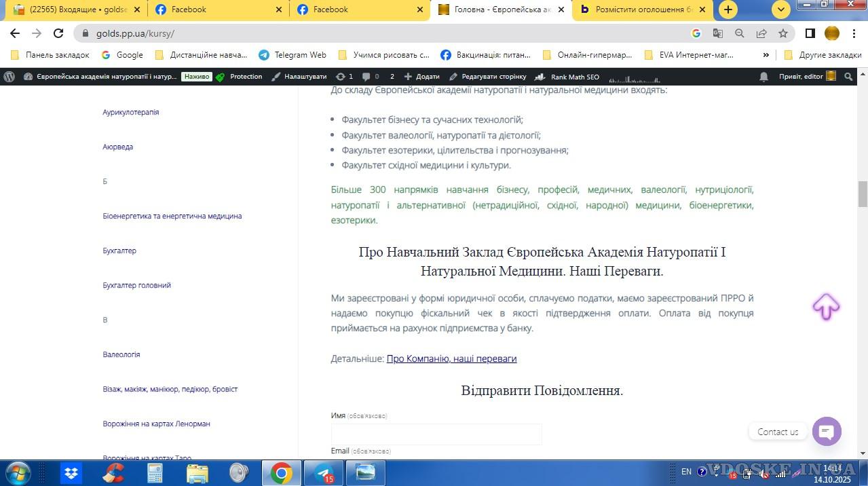Reload the page with the refresh button

(58, 33)
